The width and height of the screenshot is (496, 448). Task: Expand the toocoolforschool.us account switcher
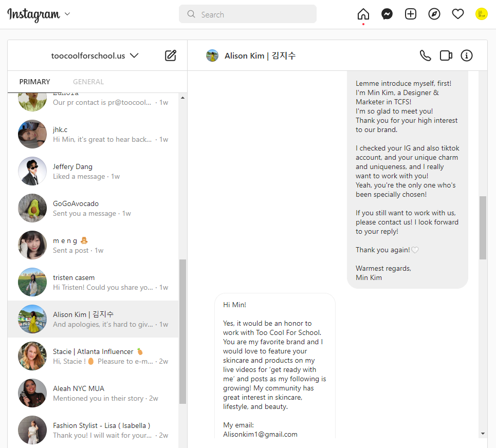pyautogui.click(x=95, y=55)
